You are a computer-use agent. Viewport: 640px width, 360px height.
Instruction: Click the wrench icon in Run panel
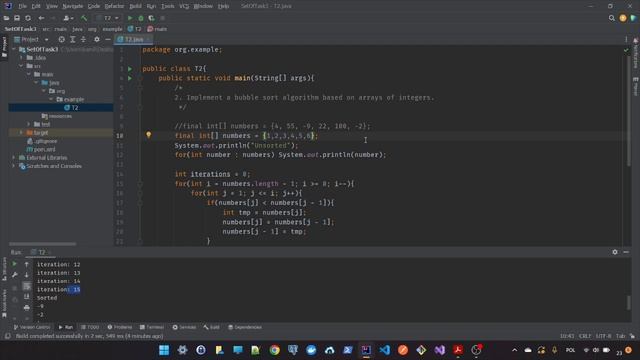pos(15,275)
